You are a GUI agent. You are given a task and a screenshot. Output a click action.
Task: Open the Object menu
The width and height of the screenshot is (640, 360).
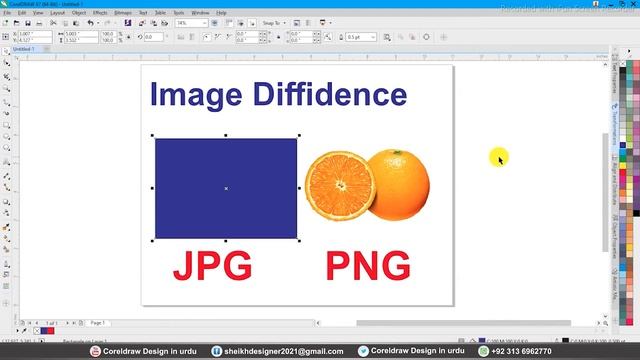click(79, 13)
